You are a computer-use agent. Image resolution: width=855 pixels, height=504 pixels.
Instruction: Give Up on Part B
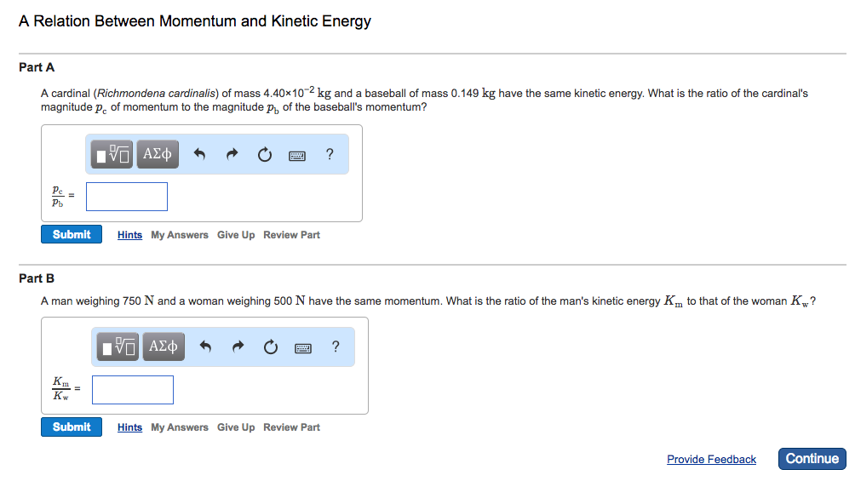(236, 427)
